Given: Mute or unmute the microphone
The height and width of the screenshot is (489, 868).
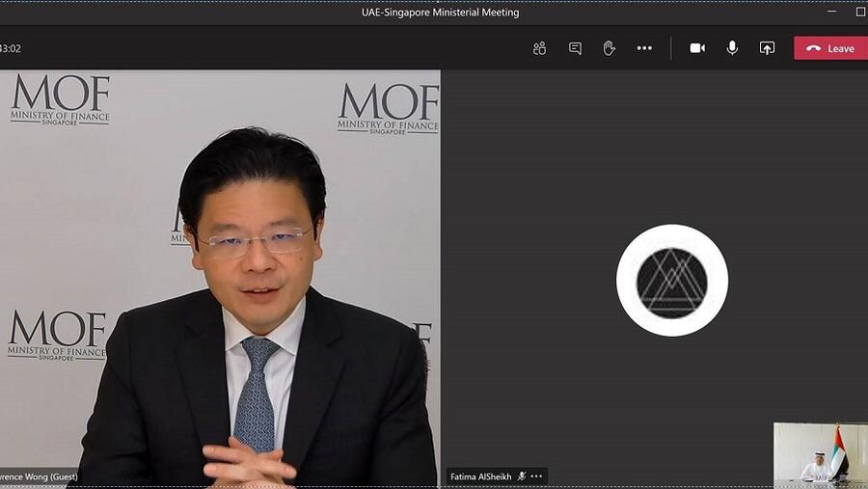Looking at the screenshot, I should point(732,48).
